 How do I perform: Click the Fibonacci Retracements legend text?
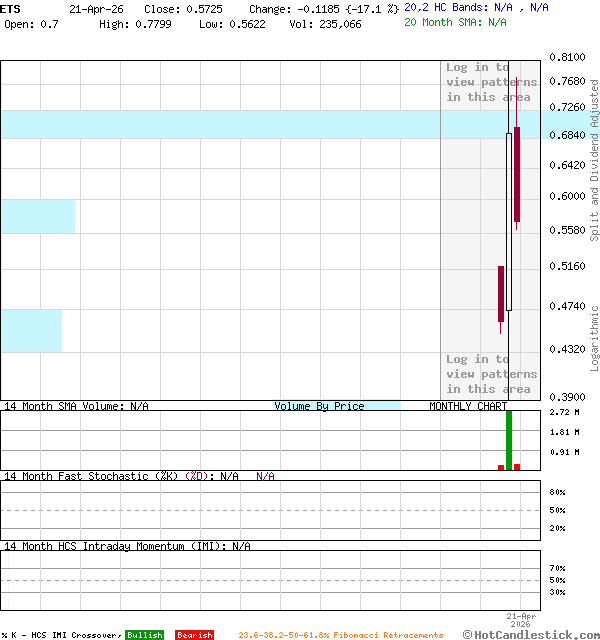(x=340, y=635)
